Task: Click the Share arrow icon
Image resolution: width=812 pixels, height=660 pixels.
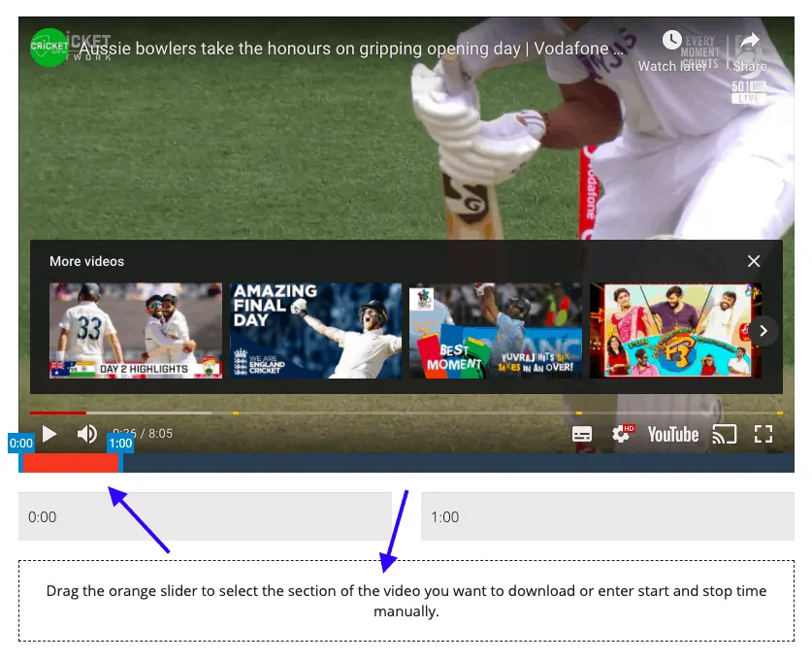Action: [749, 43]
